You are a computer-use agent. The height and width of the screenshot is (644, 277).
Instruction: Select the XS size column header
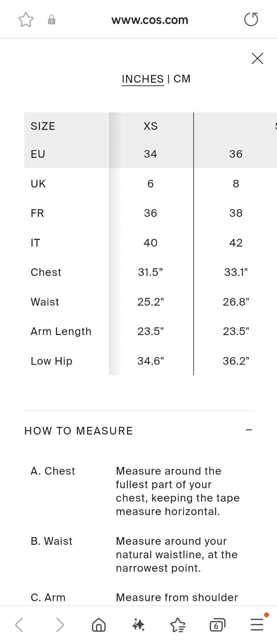pyautogui.click(x=150, y=126)
